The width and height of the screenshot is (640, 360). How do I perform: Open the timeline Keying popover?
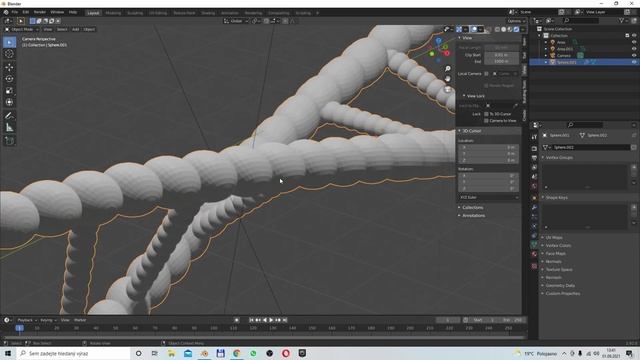point(48,320)
